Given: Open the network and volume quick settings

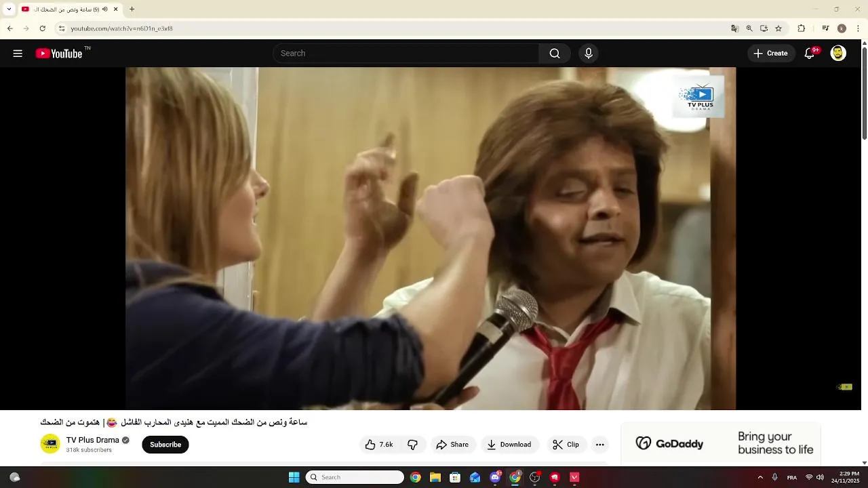Looking at the screenshot, I should click(x=814, y=477).
